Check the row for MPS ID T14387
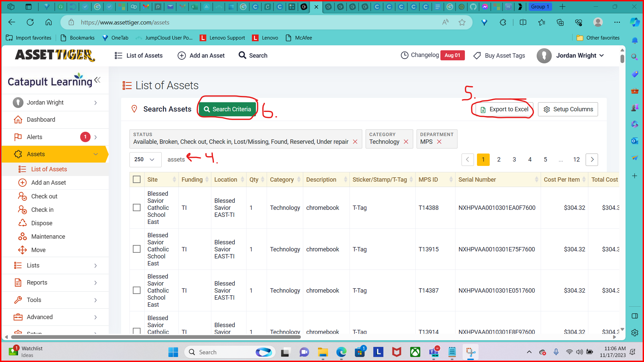Image resolution: width=644 pixels, height=362 pixels. (x=137, y=290)
